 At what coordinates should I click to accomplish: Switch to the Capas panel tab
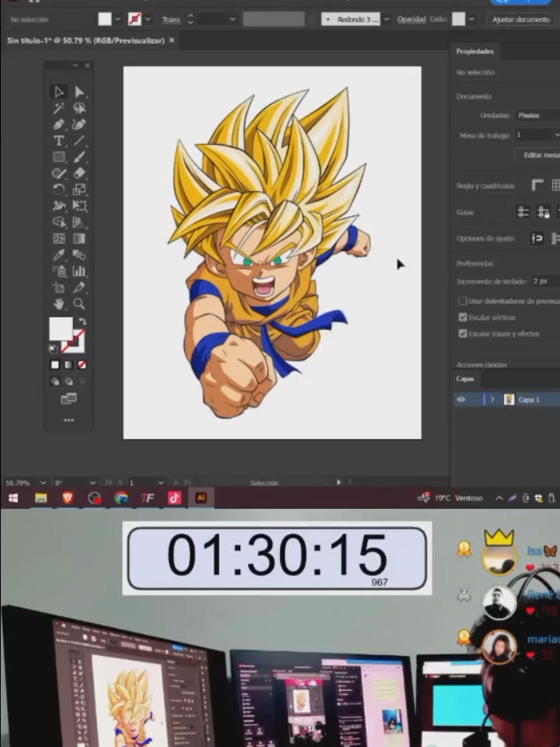pos(465,379)
